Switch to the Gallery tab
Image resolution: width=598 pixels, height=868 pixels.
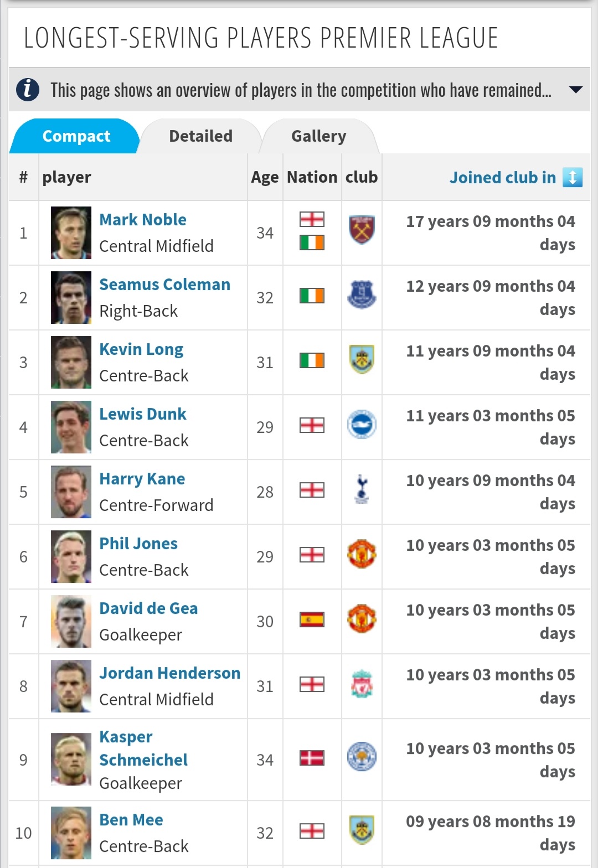(319, 136)
